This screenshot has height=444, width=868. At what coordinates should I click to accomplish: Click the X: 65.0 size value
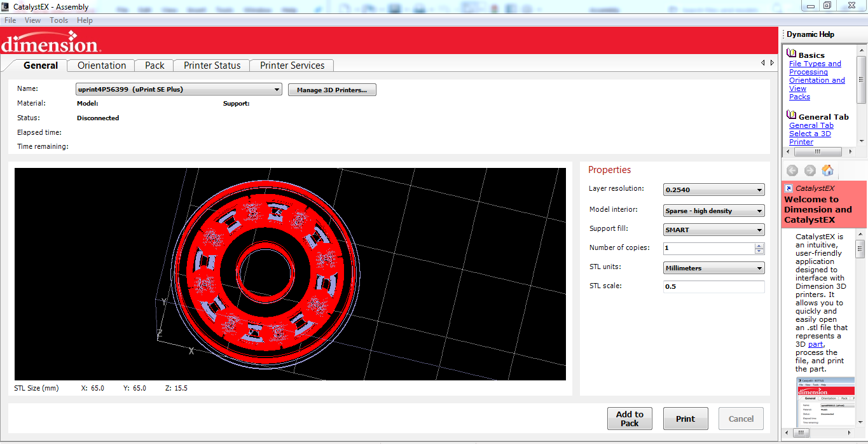(x=93, y=388)
